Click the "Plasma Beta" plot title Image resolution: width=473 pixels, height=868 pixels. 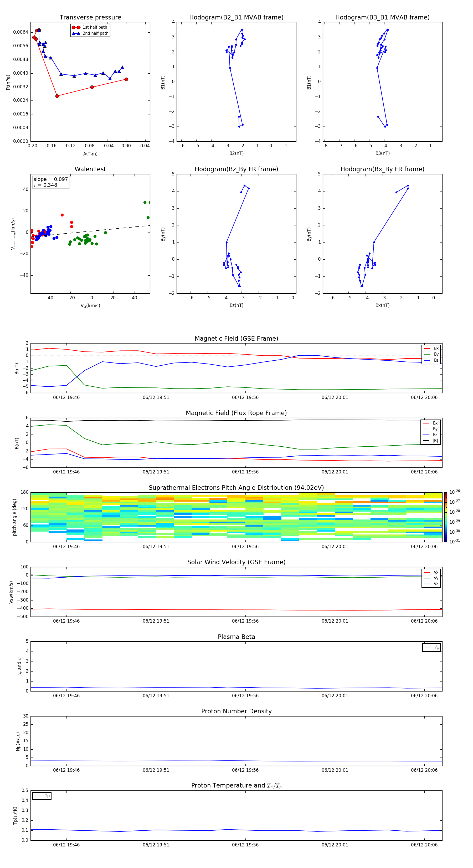point(236,637)
